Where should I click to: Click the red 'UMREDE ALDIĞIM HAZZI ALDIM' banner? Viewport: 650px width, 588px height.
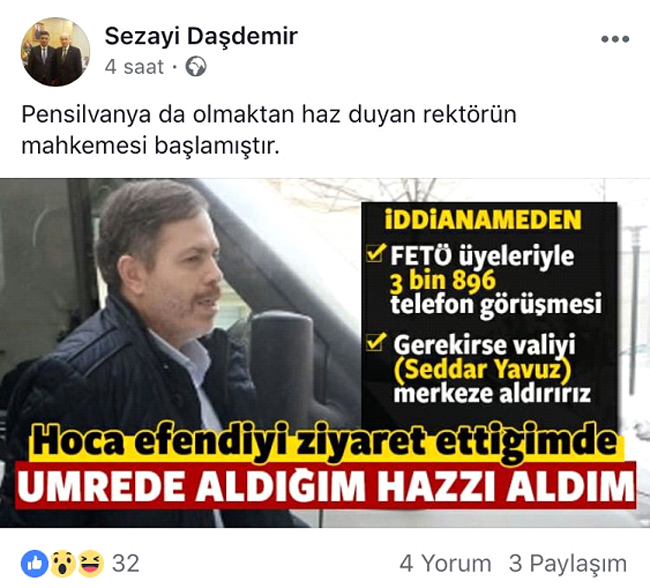tap(326, 485)
